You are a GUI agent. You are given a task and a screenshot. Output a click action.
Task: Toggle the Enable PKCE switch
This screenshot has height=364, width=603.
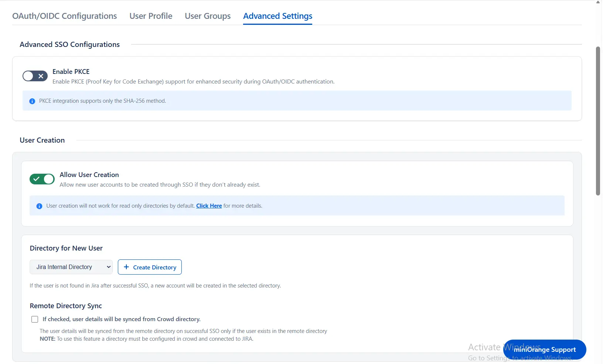35,76
